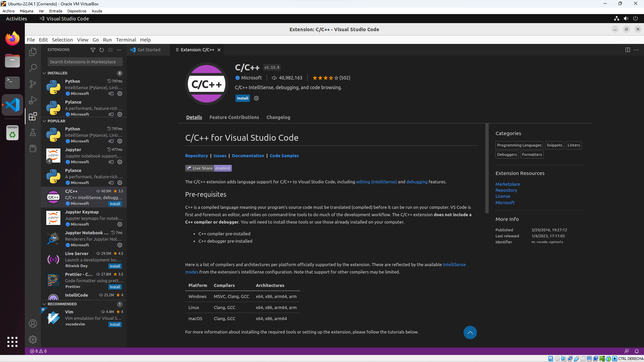Switch to Feature Contributions tab
This screenshot has height=362, width=644.
(234, 117)
